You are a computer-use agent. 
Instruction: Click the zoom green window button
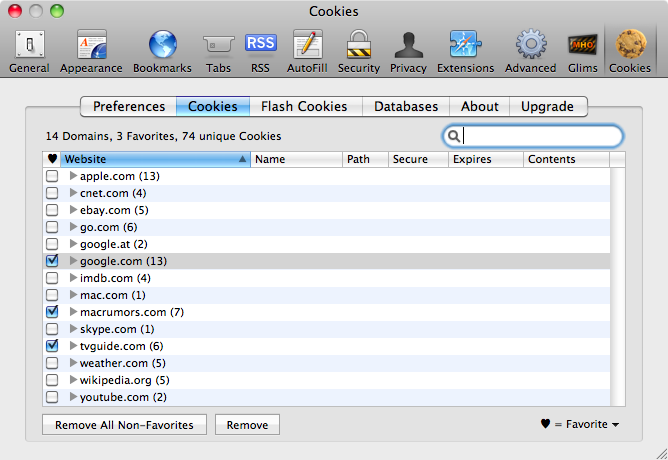(57, 11)
